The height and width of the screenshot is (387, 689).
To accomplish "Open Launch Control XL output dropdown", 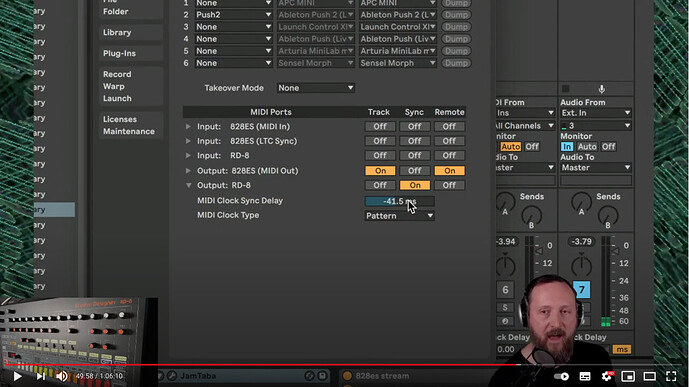I will pyautogui.click(x=398, y=27).
